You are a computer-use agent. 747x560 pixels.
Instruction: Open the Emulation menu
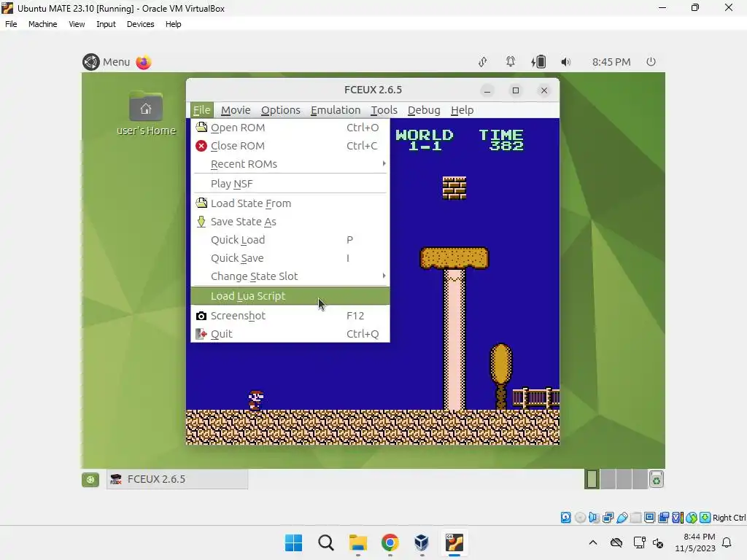pos(336,110)
